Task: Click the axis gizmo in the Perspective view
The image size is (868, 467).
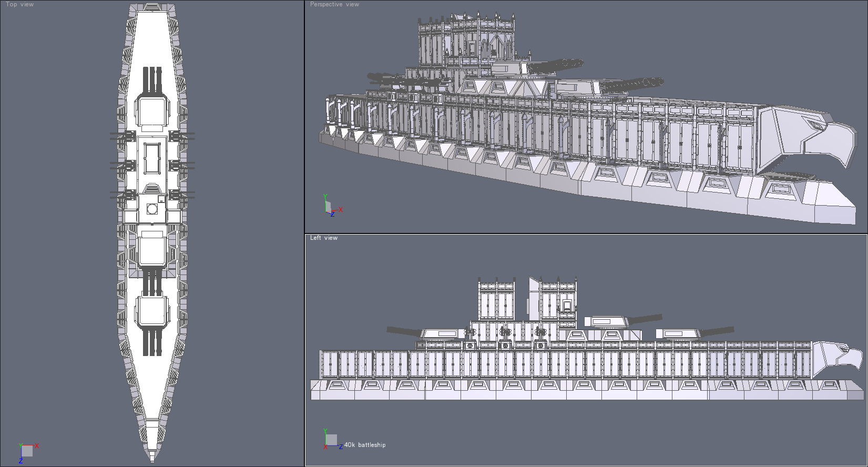Action: click(x=332, y=206)
